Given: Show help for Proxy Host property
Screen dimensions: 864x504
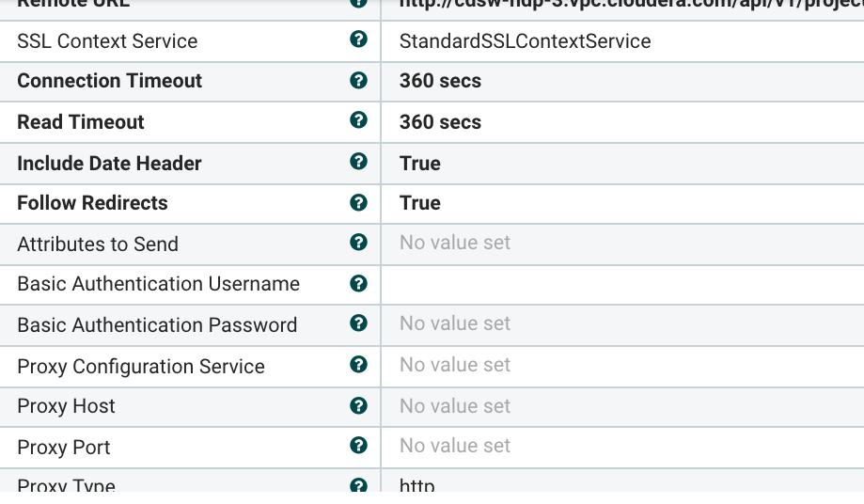Looking at the screenshot, I should tap(358, 405).
